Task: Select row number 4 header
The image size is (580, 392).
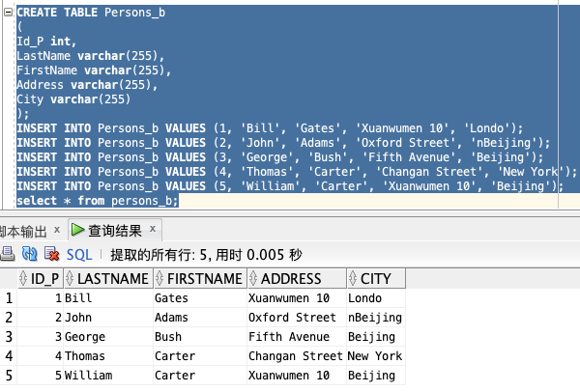Action: tap(9, 355)
